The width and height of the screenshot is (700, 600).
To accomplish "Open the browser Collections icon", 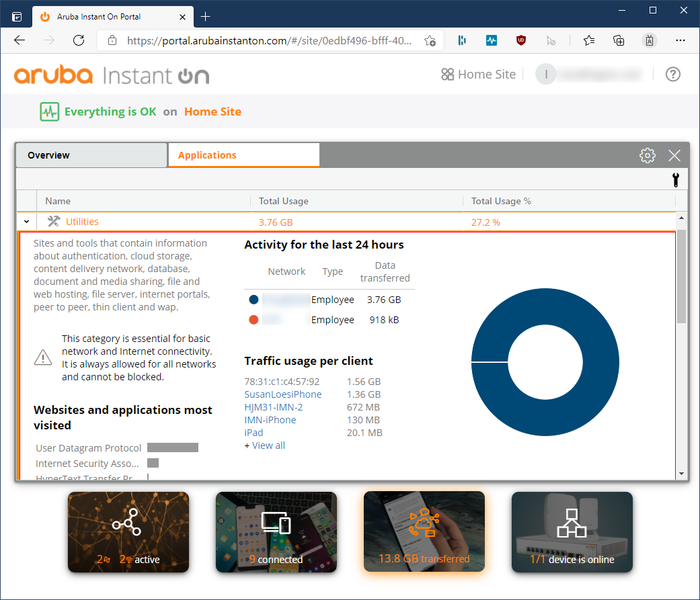I will [x=619, y=40].
